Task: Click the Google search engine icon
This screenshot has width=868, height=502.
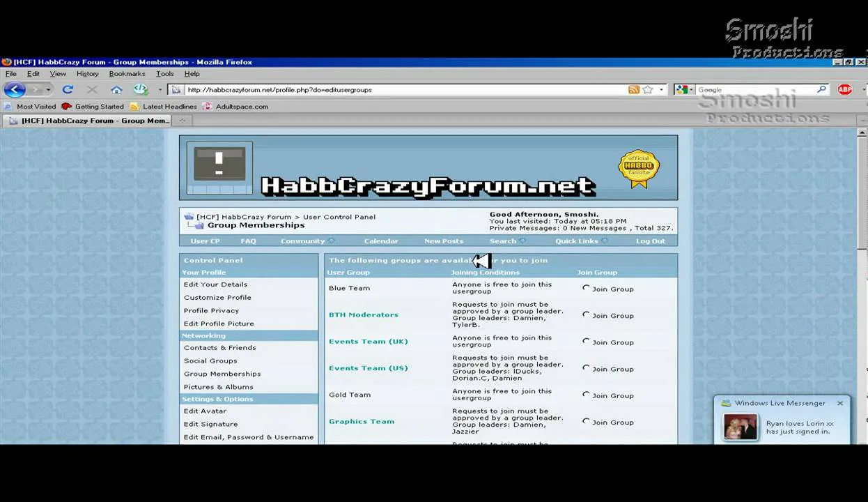Action: 682,89
